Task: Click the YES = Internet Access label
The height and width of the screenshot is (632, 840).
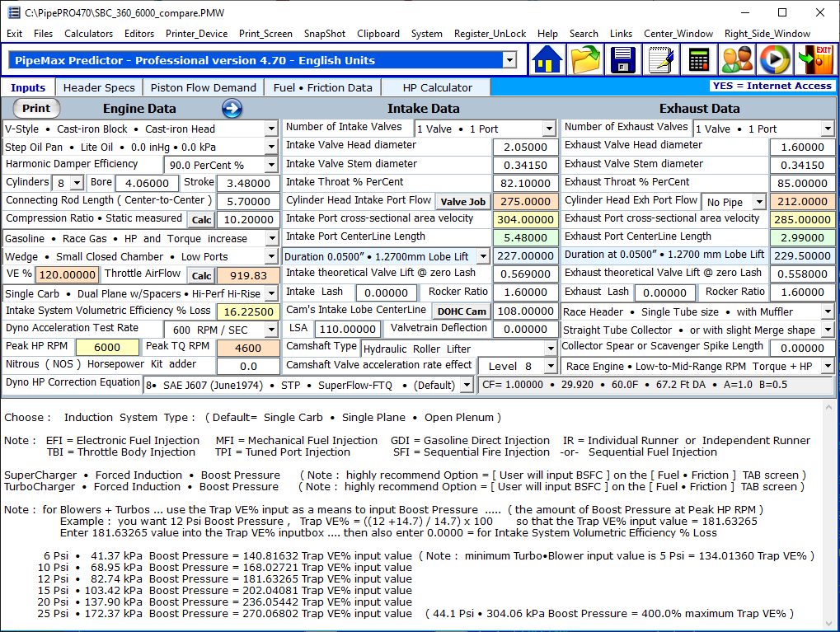Action: (772, 86)
